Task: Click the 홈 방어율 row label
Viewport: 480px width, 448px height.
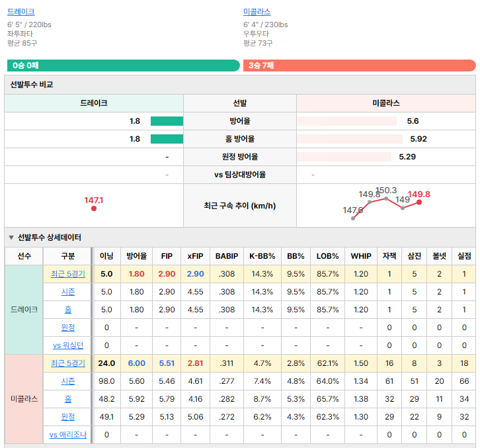Action: (240, 139)
